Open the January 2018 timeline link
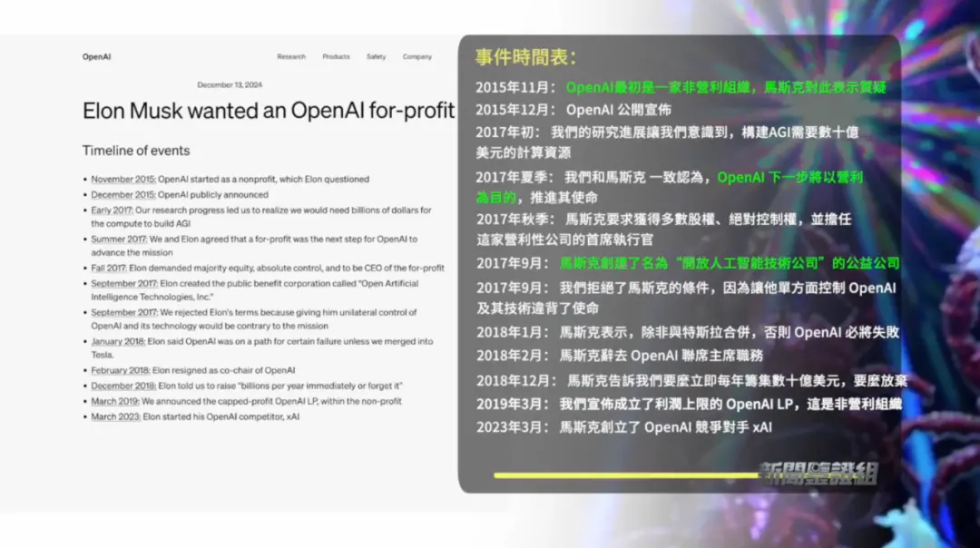The height and width of the screenshot is (548, 980). pos(118,342)
